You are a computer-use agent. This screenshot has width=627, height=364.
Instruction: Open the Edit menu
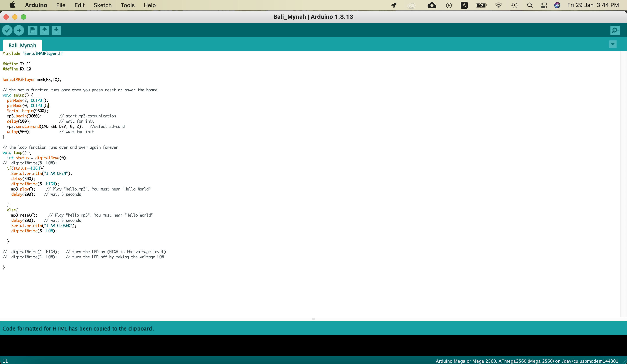80,5
